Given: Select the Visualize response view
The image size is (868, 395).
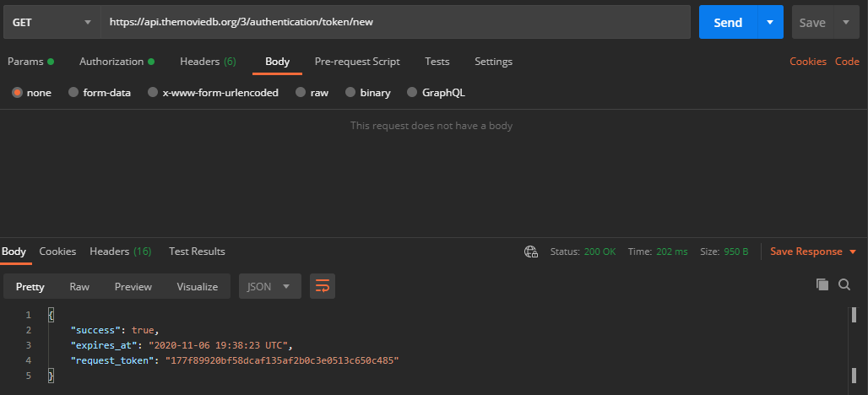Looking at the screenshot, I should point(197,287).
